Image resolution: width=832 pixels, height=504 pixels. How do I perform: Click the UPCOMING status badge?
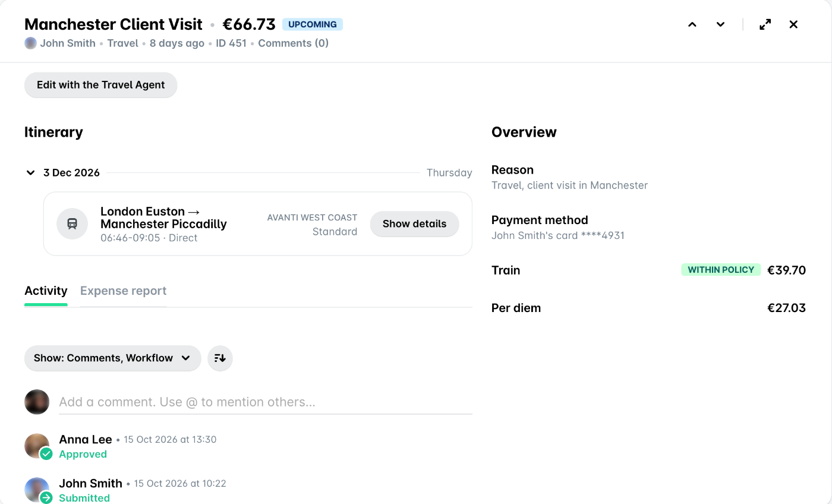(x=313, y=24)
